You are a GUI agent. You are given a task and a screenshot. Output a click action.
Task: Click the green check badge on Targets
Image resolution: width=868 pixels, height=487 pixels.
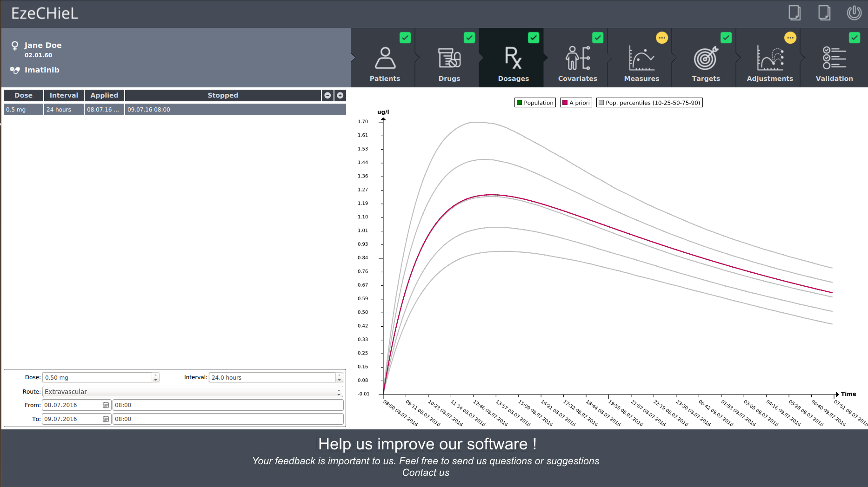[x=726, y=38]
